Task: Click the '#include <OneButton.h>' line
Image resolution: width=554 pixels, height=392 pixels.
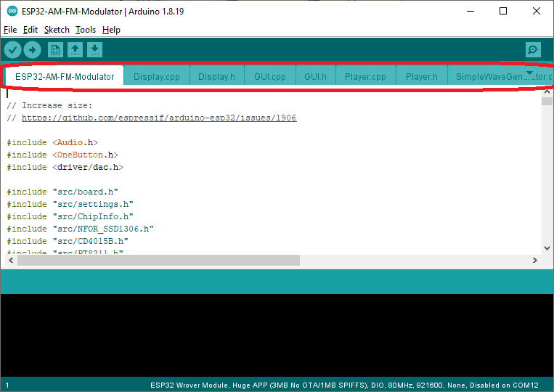Action: [x=62, y=155]
